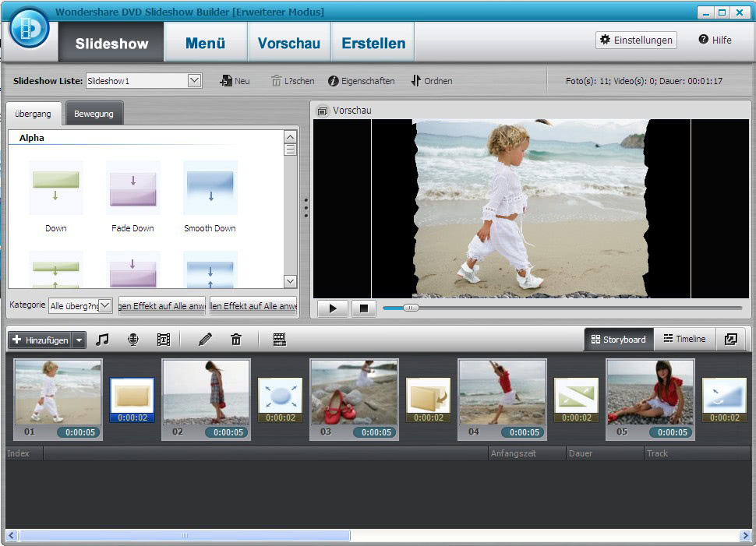The image size is (756, 546).
Task: Click the Neu icon to create a slideshow
Action: (x=234, y=80)
